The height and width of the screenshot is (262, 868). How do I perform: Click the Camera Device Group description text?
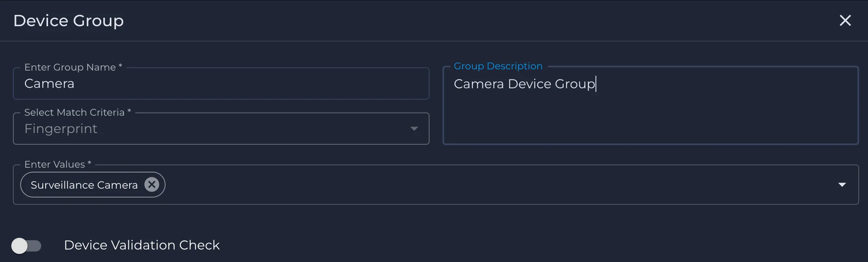tap(524, 84)
